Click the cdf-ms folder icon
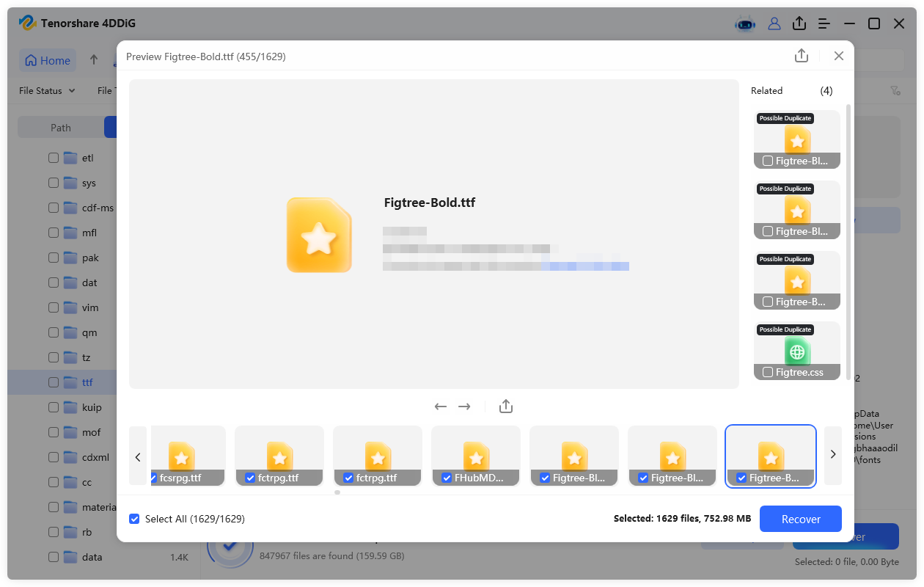Viewport: 924px width, 587px height. pos(70,208)
